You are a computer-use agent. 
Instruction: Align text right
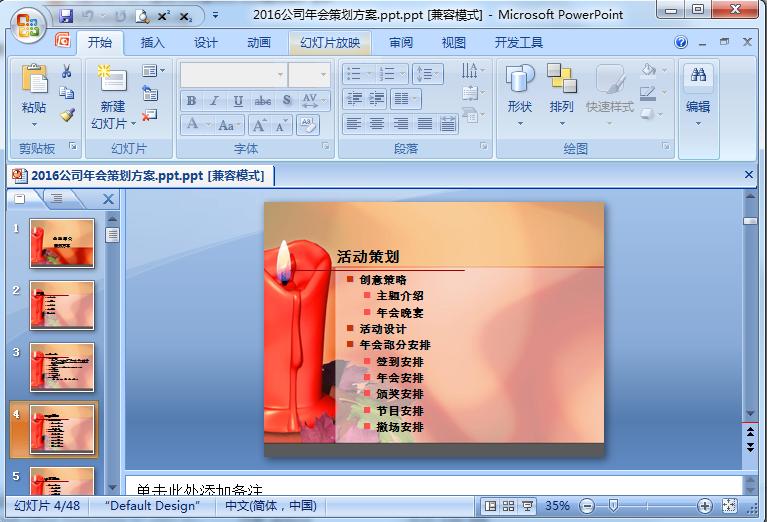coord(401,123)
